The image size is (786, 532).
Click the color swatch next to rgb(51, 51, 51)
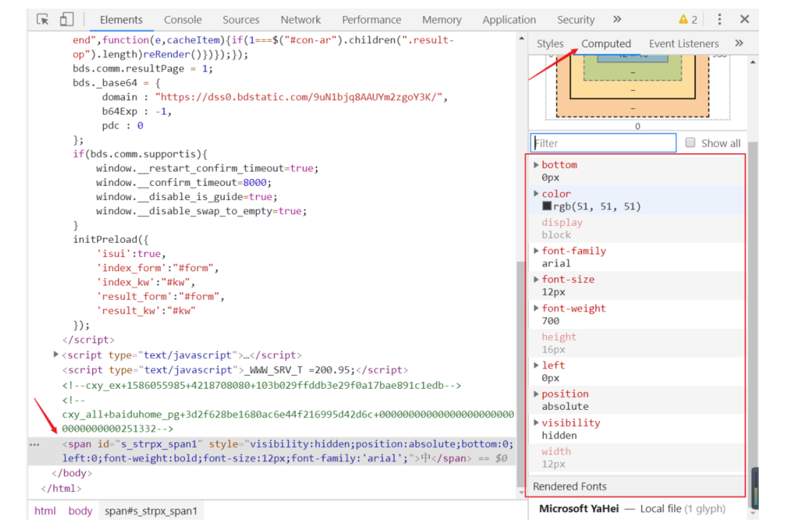[547, 207]
